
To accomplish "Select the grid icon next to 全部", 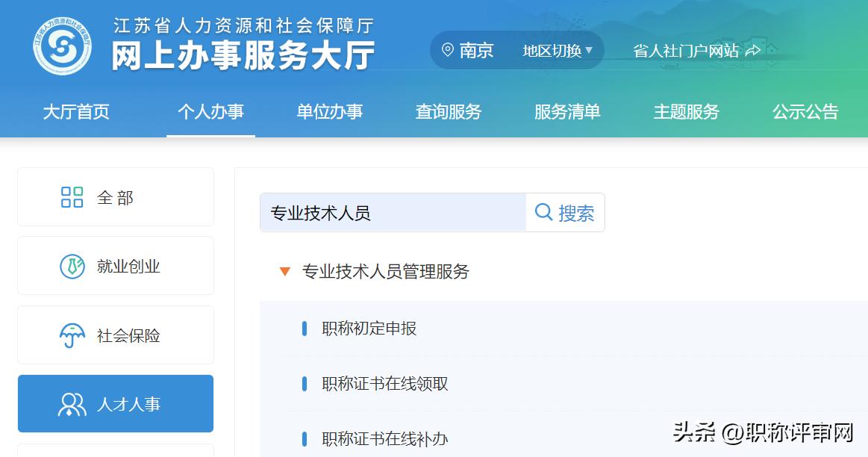I will [72, 196].
